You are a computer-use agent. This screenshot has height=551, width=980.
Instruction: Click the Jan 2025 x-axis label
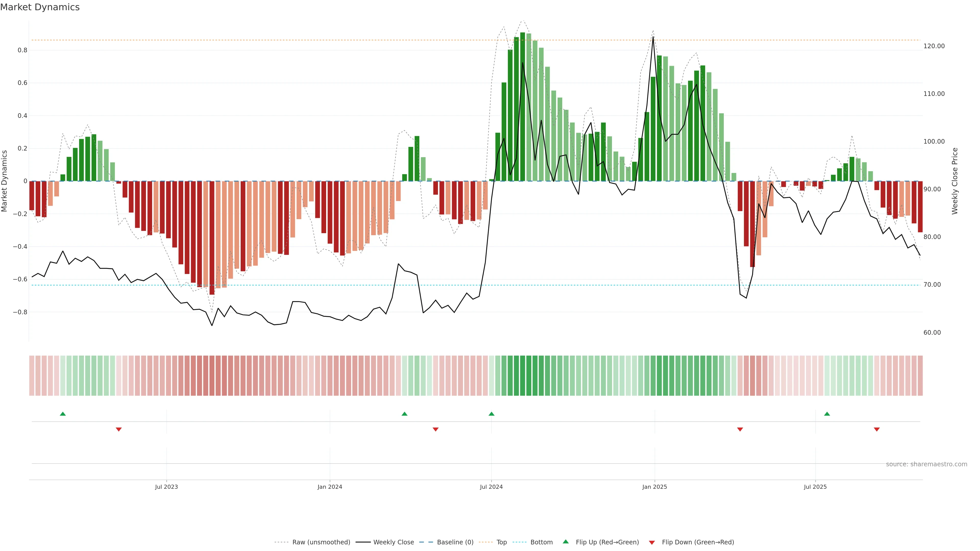654,487
